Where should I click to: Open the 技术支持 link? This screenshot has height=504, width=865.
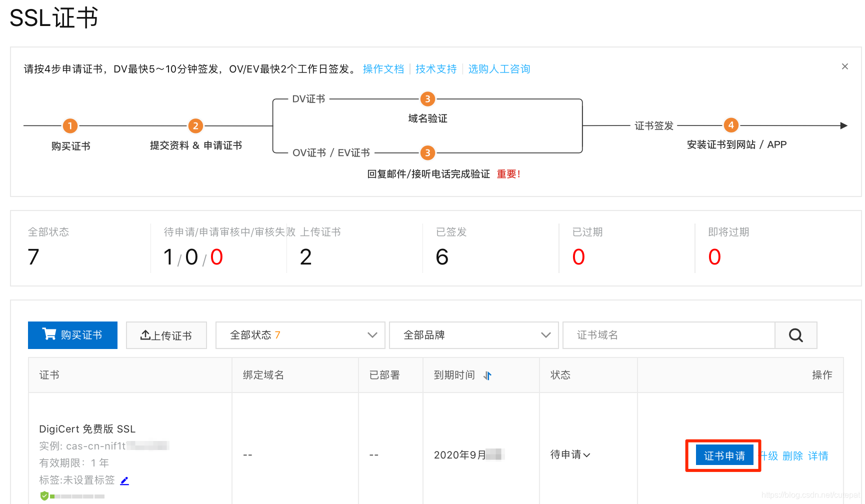tap(436, 69)
